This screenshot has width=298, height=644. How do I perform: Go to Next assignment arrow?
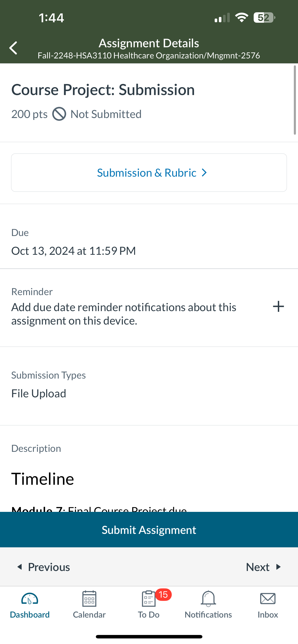click(278, 567)
